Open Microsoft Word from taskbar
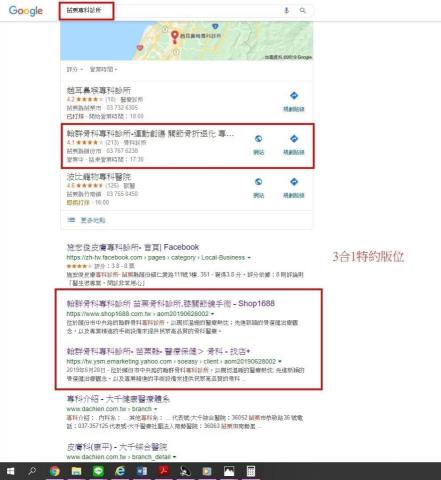 coord(142,471)
